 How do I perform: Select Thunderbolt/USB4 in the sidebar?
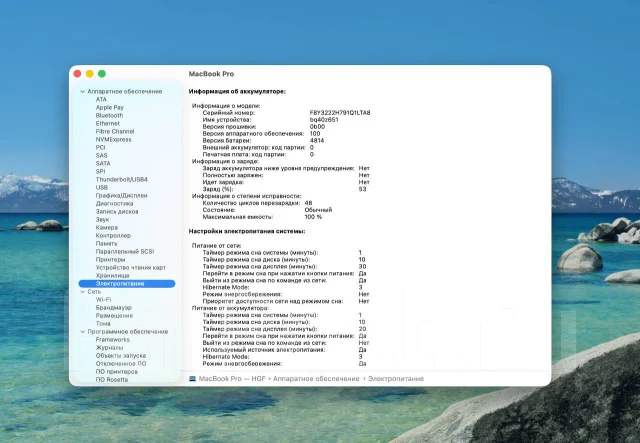[x=122, y=179]
